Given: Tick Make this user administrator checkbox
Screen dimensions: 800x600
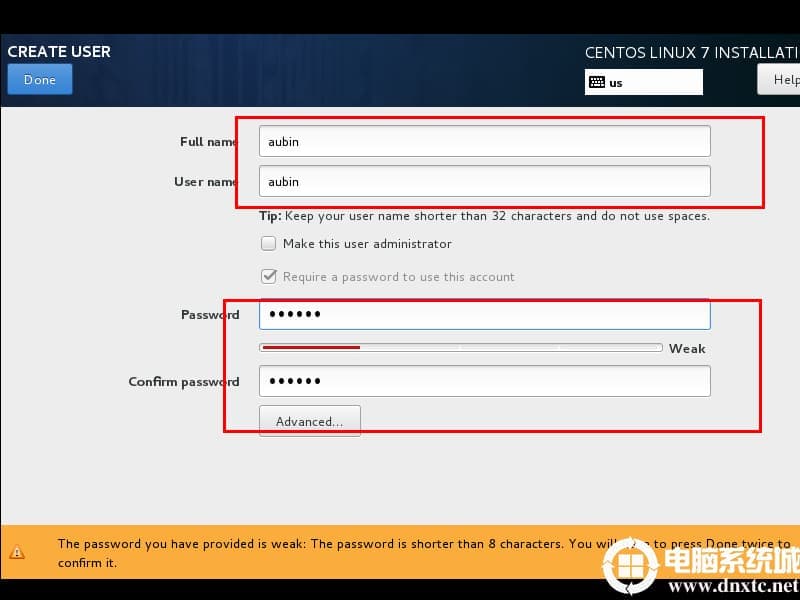Looking at the screenshot, I should click(268, 243).
